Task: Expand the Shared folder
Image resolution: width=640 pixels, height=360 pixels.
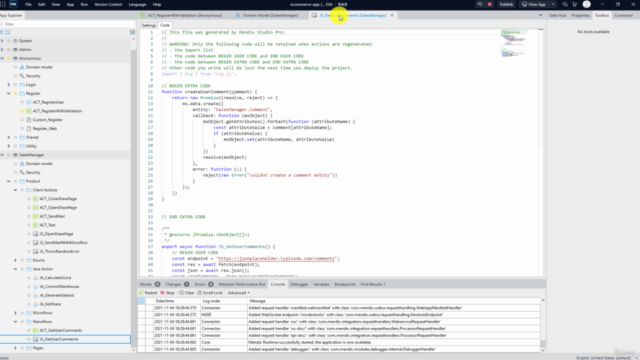Action: [9, 137]
